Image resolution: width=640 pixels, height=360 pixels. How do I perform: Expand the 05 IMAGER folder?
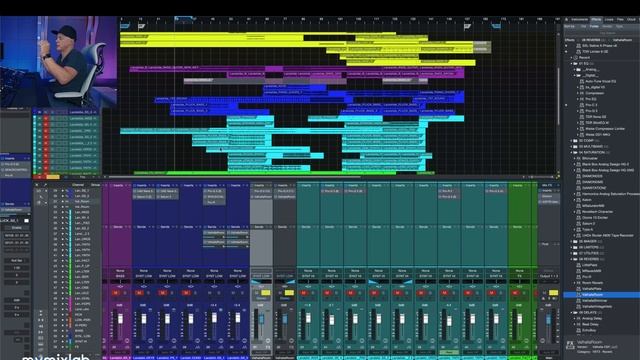tap(571, 241)
